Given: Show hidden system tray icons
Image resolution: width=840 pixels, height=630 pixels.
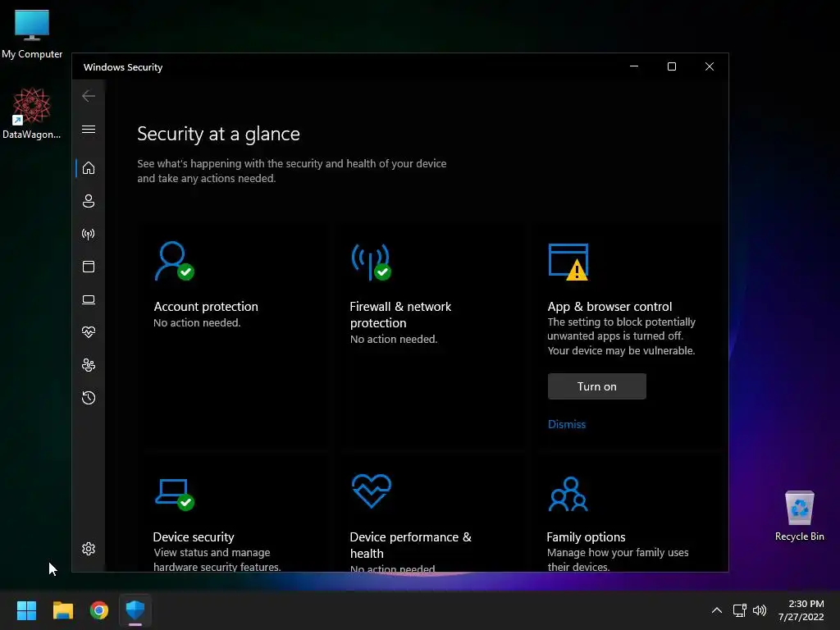Looking at the screenshot, I should point(717,610).
